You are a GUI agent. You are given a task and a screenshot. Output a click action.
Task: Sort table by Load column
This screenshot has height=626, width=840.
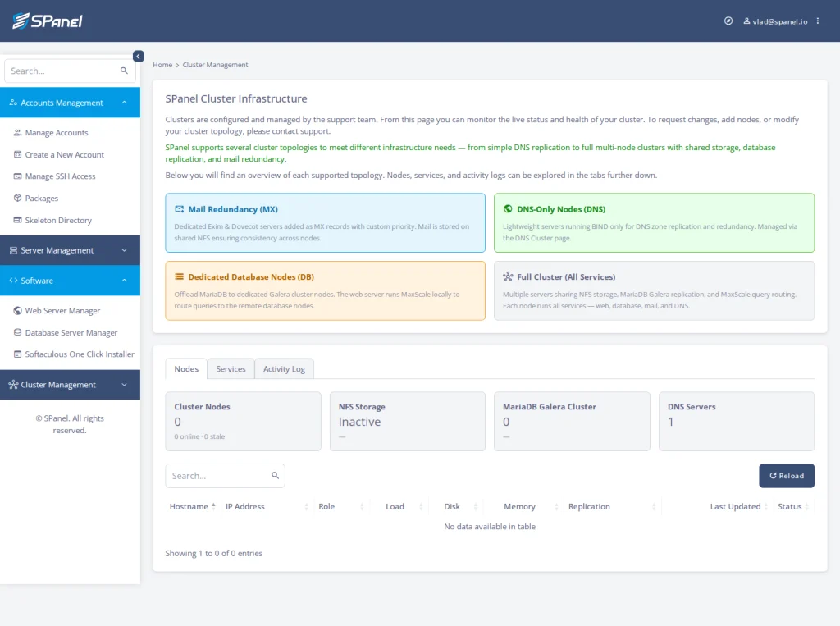pyautogui.click(x=399, y=506)
